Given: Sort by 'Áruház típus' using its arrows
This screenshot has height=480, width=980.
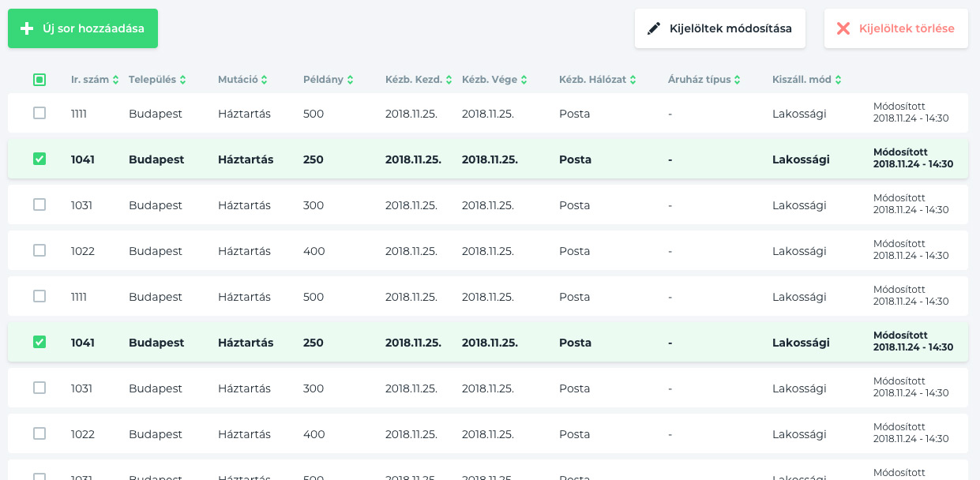Looking at the screenshot, I should (737, 80).
